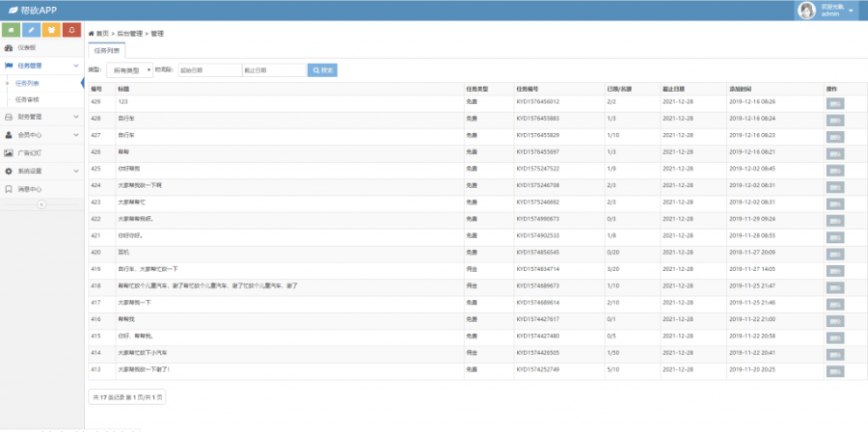This screenshot has height=432, width=868.
Task: Expand the 系统设置 menu section
Action: pyautogui.click(x=76, y=171)
